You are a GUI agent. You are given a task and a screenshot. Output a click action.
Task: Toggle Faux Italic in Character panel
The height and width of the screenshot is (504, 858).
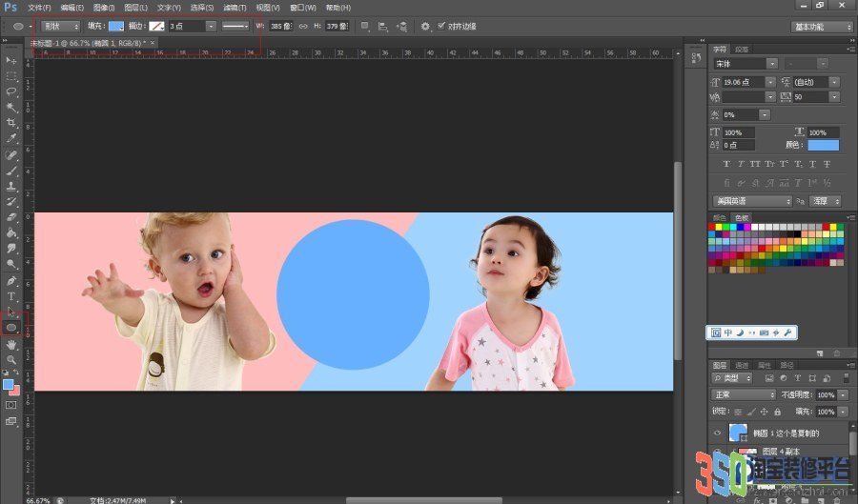(x=741, y=164)
